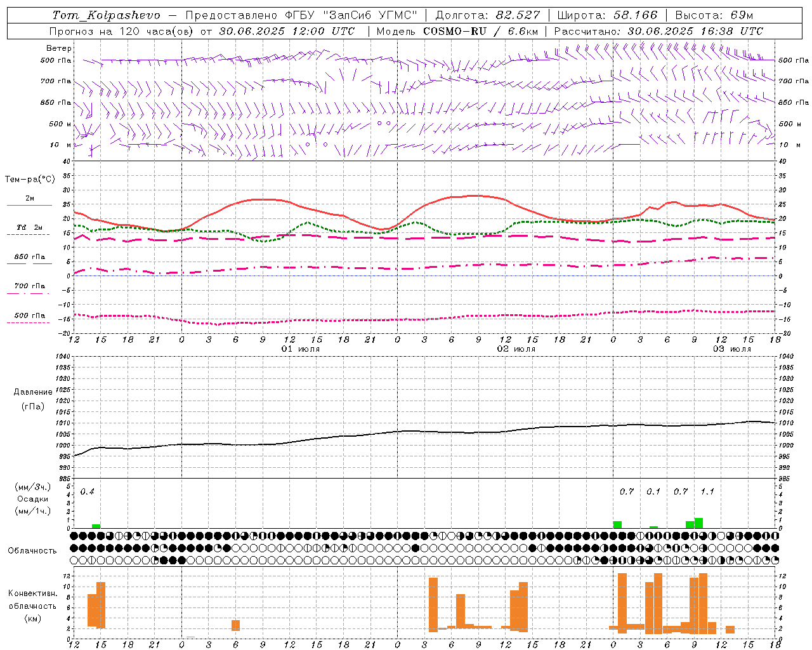This screenshot has width=812, height=650.
Task: Click the (мм/3ч.) precipitation unit label
Action: tap(33, 487)
